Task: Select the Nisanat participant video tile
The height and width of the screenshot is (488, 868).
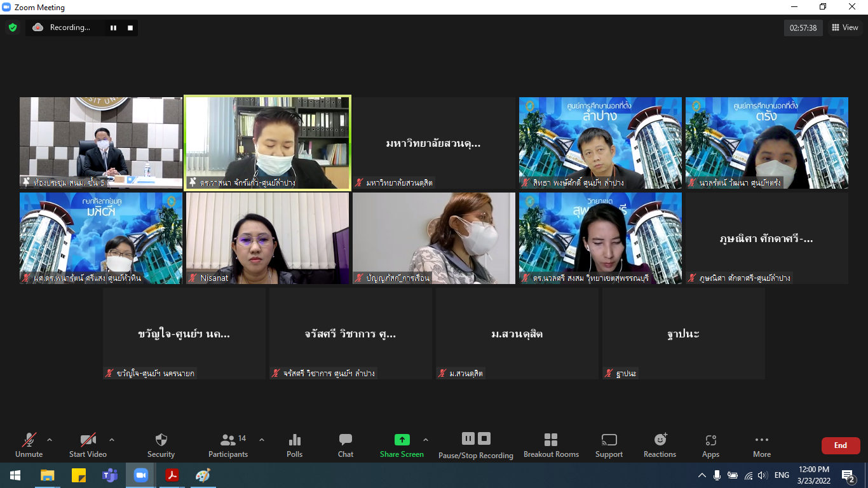Action: pyautogui.click(x=268, y=238)
